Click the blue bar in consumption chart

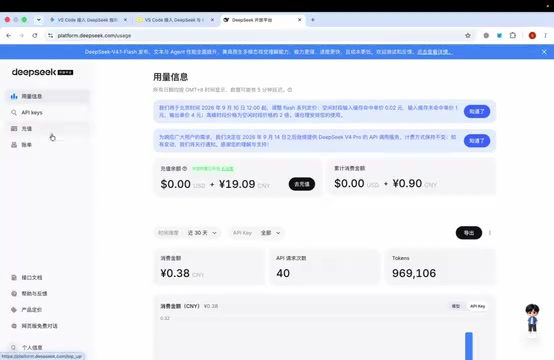point(469,346)
